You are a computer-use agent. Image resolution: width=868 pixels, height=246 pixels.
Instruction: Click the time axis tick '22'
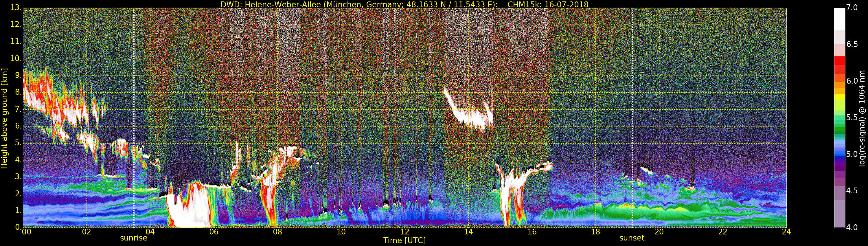click(x=723, y=232)
